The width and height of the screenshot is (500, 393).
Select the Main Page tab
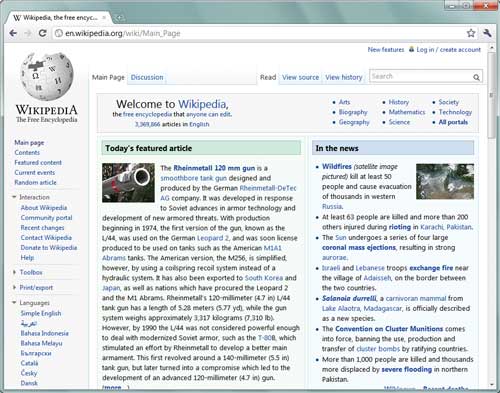pyautogui.click(x=108, y=77)
